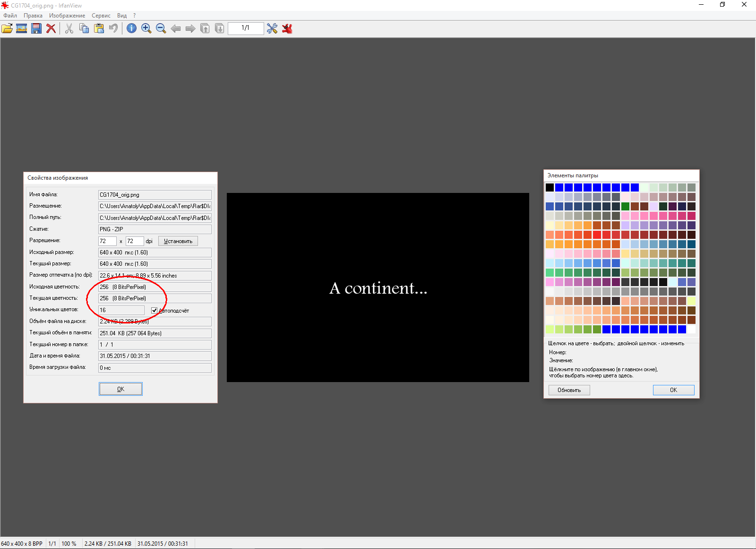Select the first black palette swatch
This screenshot has height=549, width=756.
point(550,187)
